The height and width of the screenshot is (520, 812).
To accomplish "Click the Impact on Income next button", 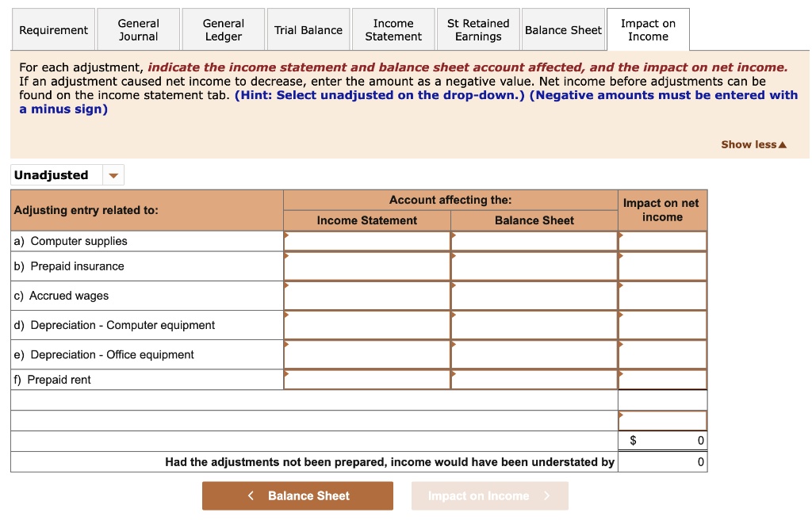I will tap(489, 495).
